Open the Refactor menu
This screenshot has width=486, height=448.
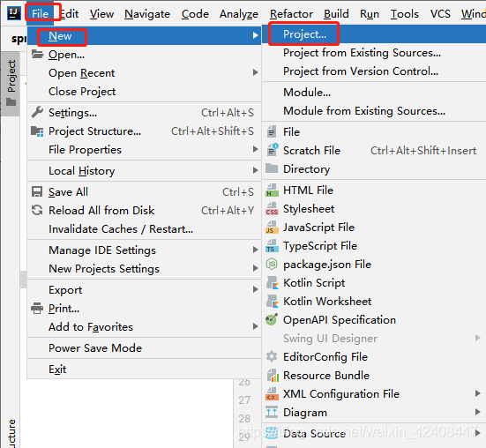click(x=291, y=14)
